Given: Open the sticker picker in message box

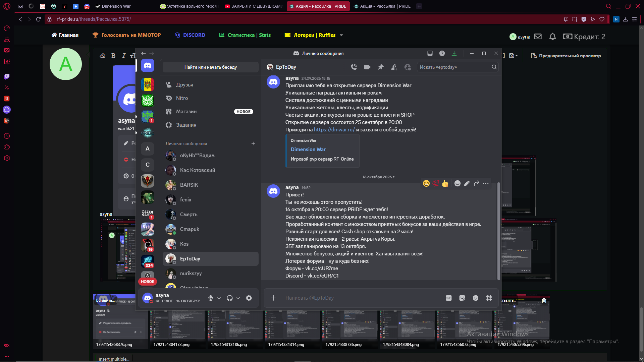Looking at the screenshot, I should [462, 298].
